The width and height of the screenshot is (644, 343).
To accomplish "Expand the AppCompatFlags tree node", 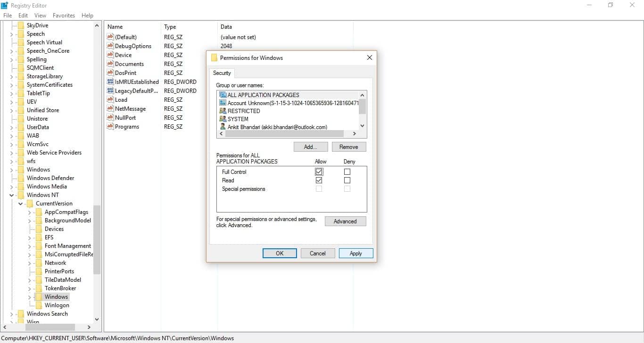I will point(30,212).
